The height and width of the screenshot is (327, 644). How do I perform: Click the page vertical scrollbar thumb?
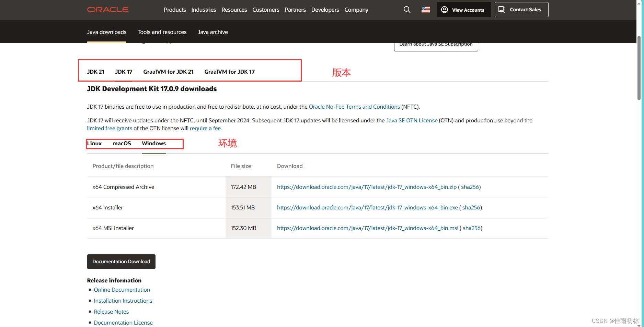coord(639,68)
